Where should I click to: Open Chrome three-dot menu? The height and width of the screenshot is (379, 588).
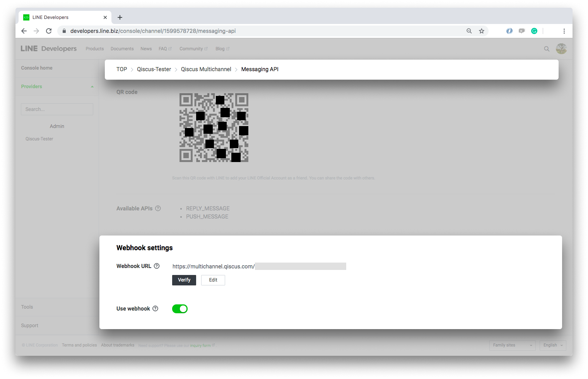pos(564,31)
